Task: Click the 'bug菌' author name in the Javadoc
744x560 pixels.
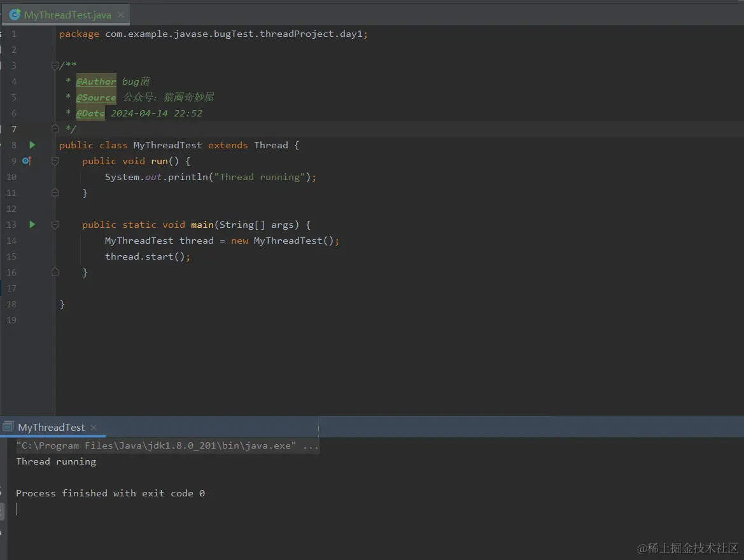Action: click(136, 81)
